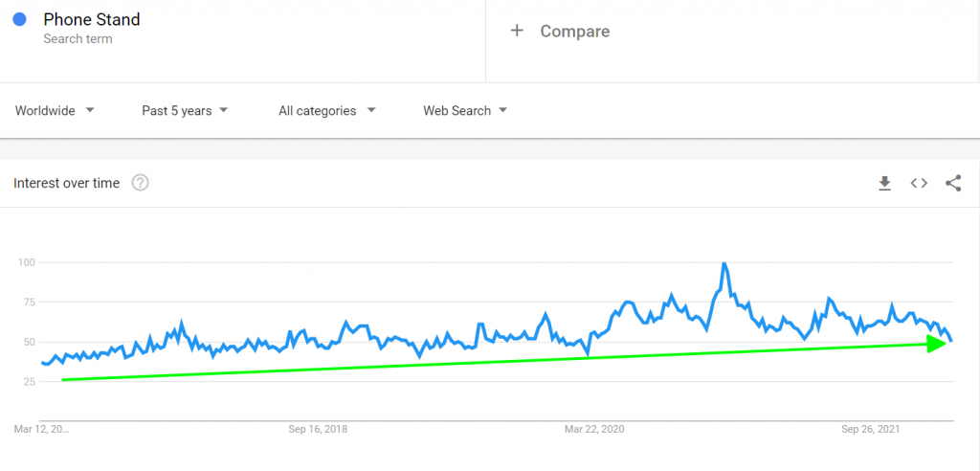The height and width of the screenshot is (471, 980).
Task: Click the Sep 16, 2018 axis label
Action: click(x=318, y=429)
